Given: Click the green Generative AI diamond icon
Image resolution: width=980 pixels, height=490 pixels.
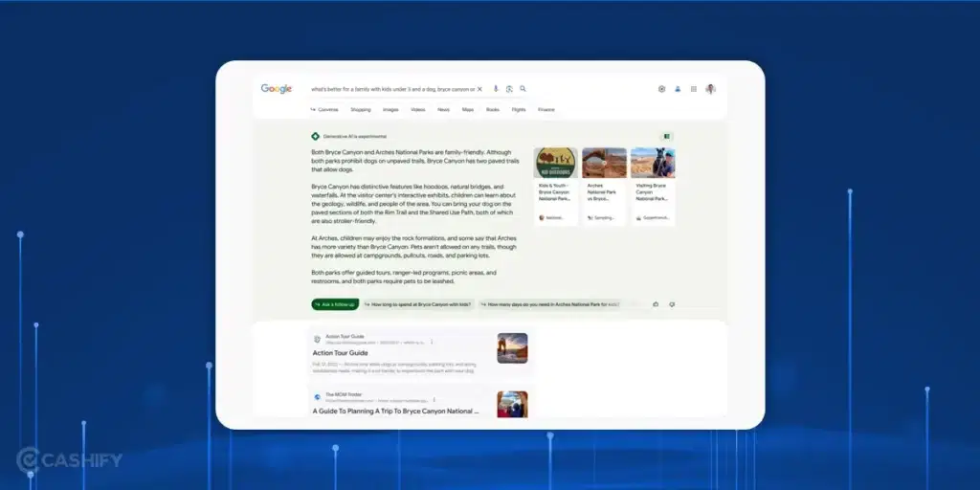Looking at the screenshot, I should pos(315,136).
